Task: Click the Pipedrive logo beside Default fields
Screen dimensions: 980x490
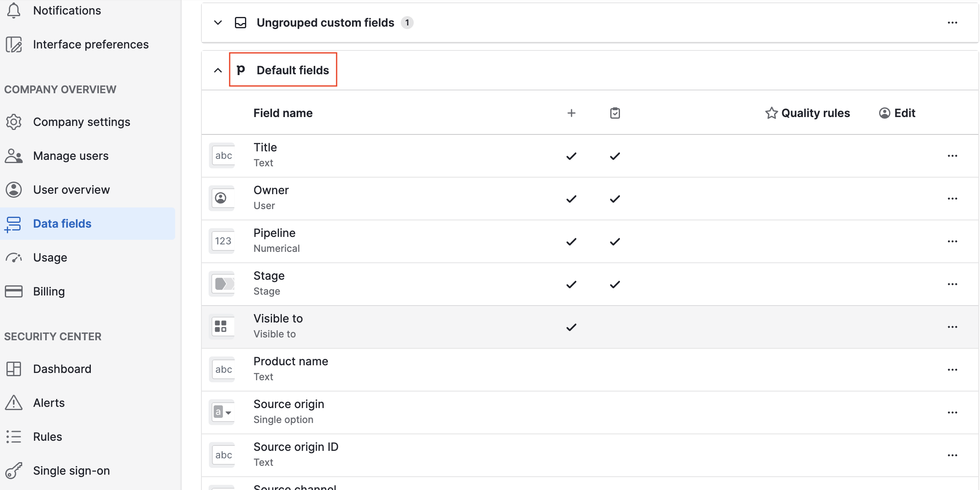Action: (x=241, y=70)
